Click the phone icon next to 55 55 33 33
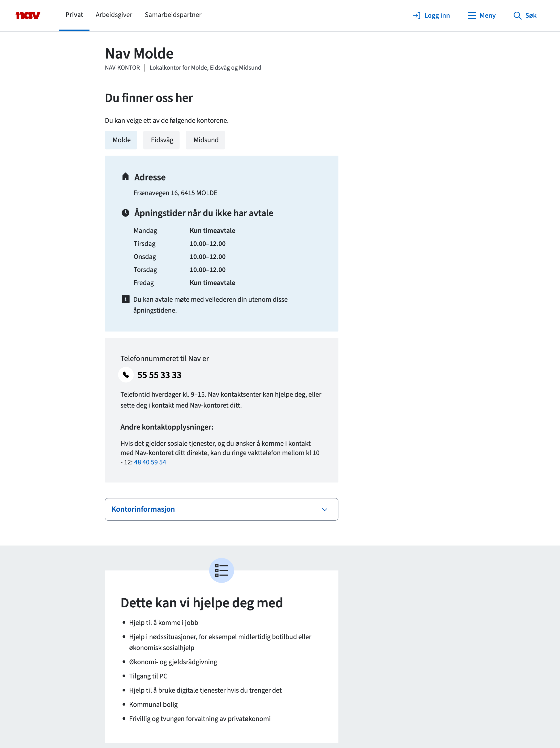 point(126,375)
